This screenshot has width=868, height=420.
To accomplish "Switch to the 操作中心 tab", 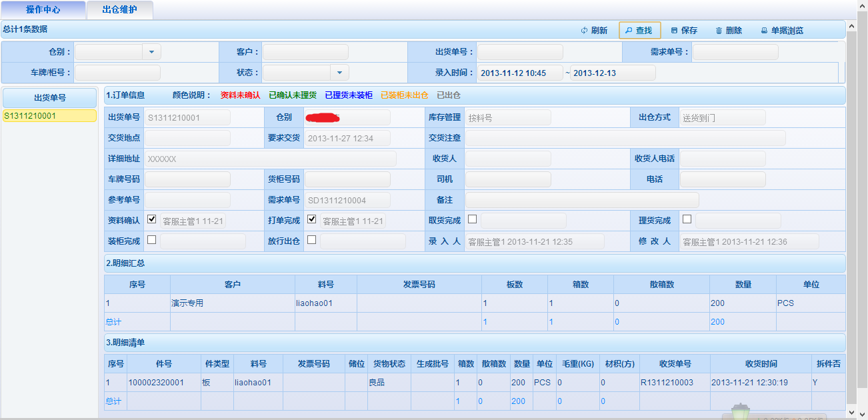I will click(x=43, y=10).
